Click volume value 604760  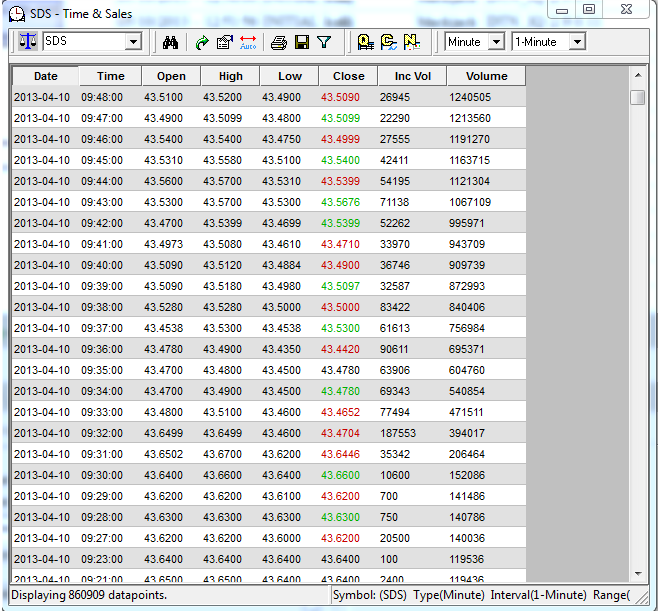[x=467, y=370]
